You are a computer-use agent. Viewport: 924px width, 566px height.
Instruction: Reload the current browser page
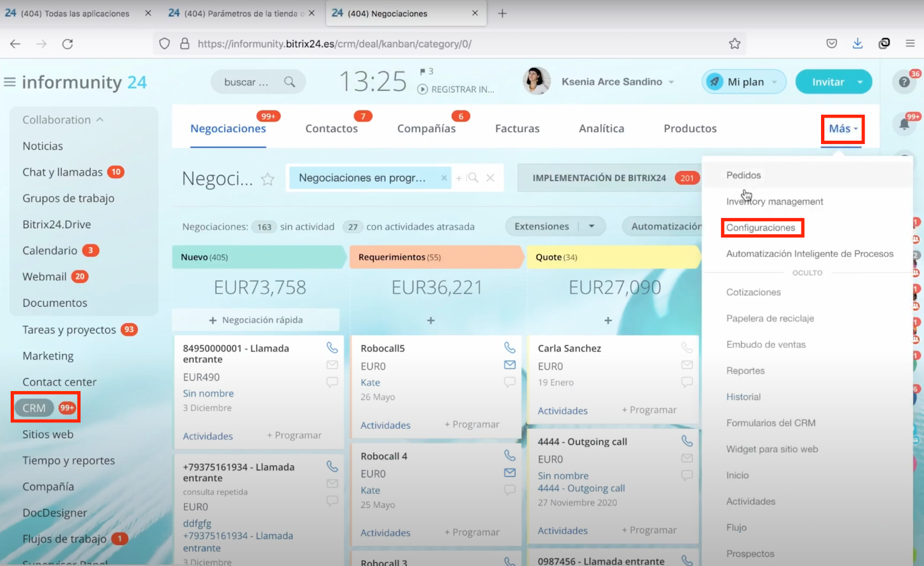click(68, 44)
